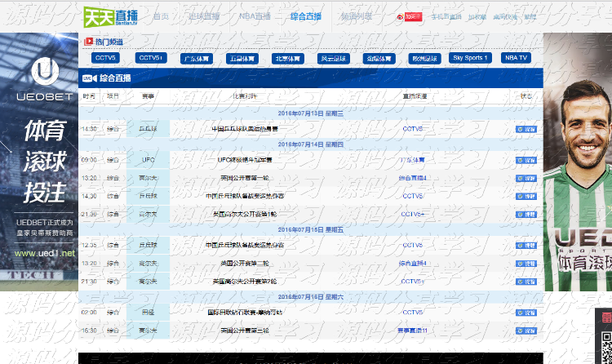Open the 手机看直播 link
612x364 pixels.
tap(446, 17)
